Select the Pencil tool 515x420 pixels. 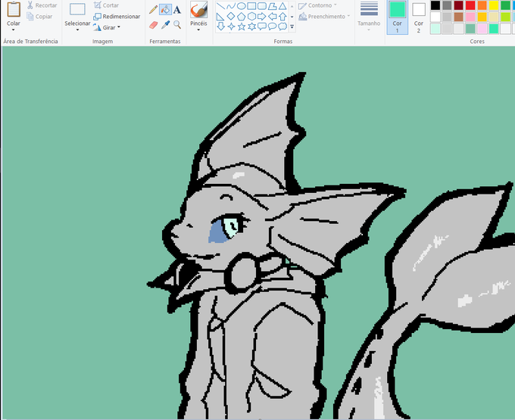(153, 10)
